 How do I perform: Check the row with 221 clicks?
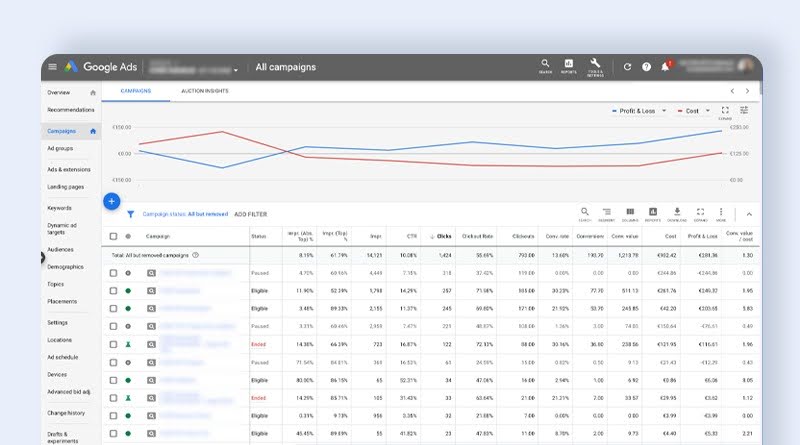click(x=113, y=326)
